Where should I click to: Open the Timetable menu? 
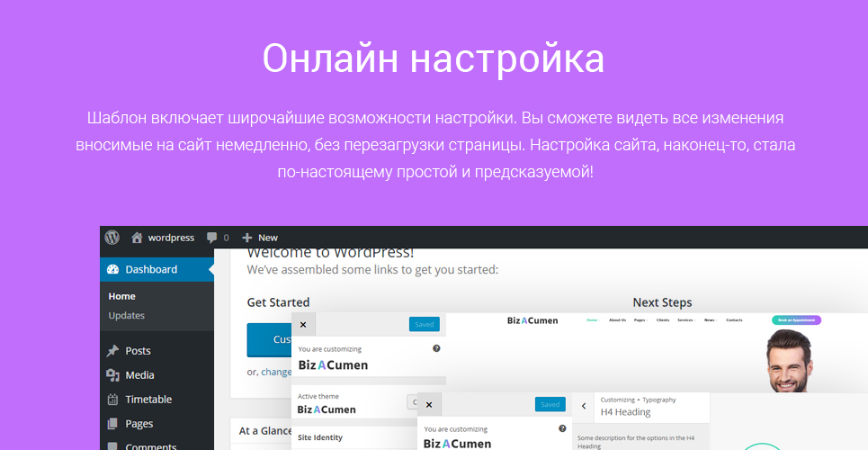(148, 400)
